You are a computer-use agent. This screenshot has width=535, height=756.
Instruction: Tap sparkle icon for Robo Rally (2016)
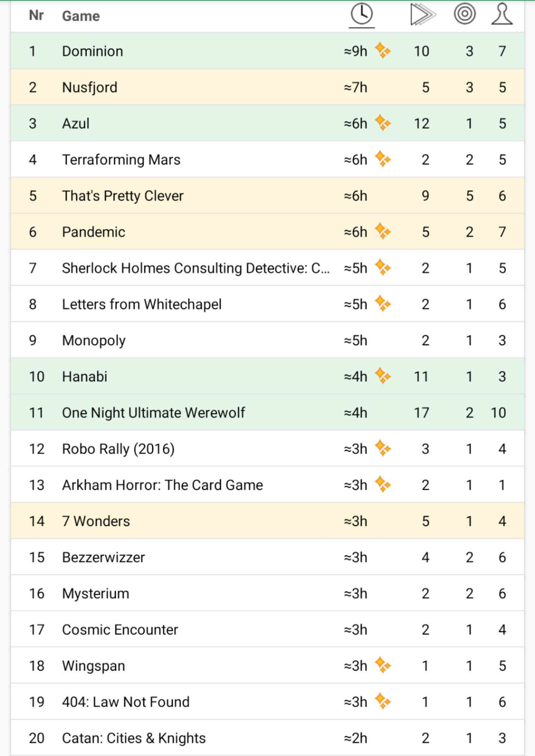[x=383, y=448]
